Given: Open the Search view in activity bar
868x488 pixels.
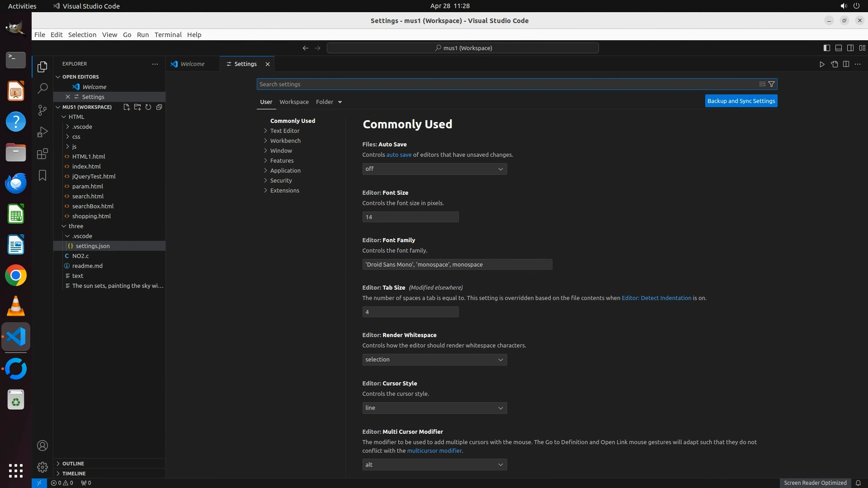Looking at the screenshot, I should click(42, 89).
